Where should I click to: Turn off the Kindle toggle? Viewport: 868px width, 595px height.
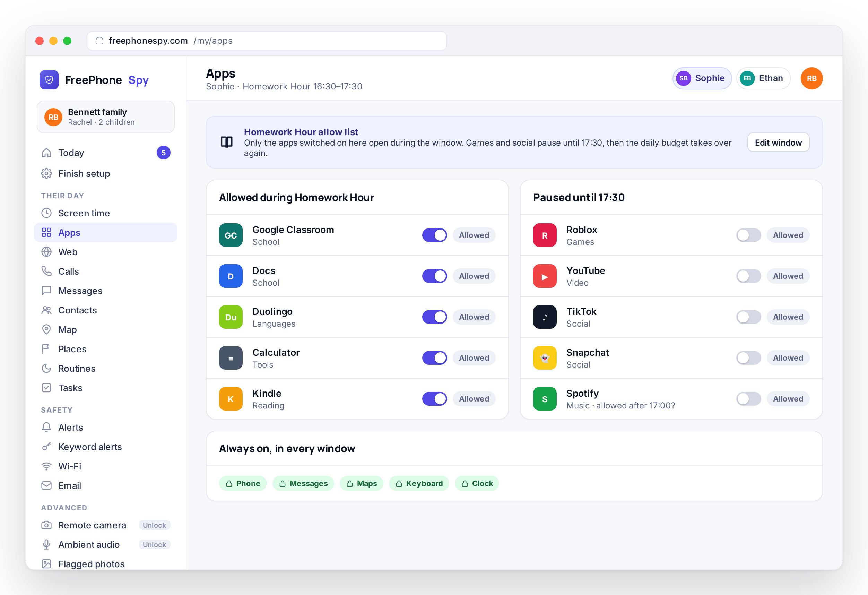[435, 399]
